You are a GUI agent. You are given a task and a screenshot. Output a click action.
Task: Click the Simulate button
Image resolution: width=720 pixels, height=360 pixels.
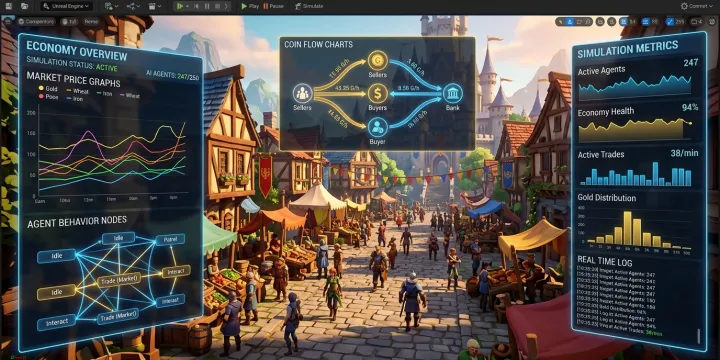[309, 6]
